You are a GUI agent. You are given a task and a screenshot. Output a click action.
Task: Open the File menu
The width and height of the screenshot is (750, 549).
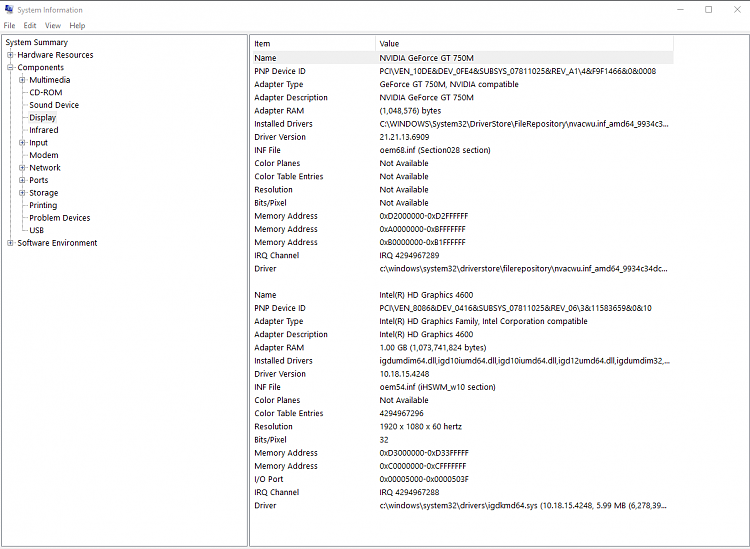click(x=9, y=25)
